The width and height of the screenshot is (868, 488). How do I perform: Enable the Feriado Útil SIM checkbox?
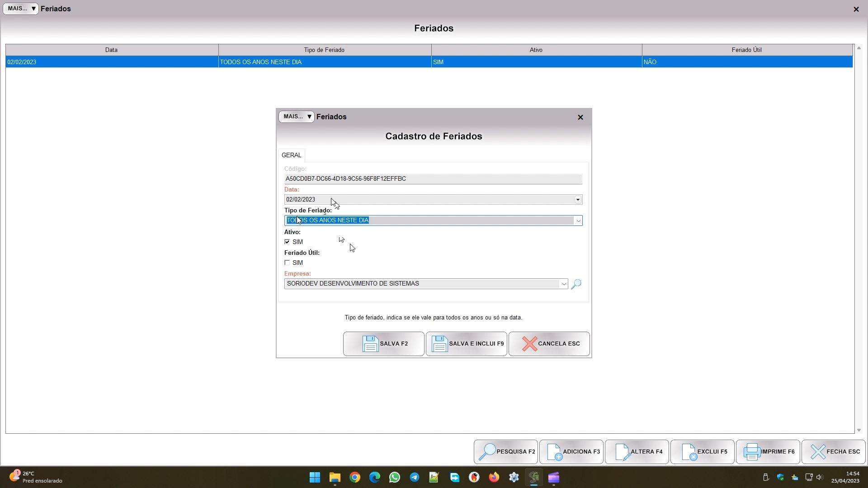[287, 263]
